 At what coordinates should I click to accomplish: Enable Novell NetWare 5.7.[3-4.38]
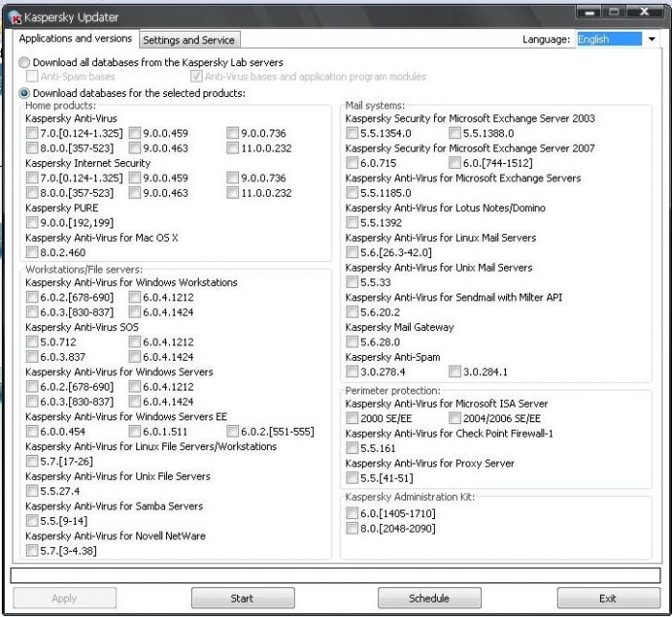[x=32, y=551]
